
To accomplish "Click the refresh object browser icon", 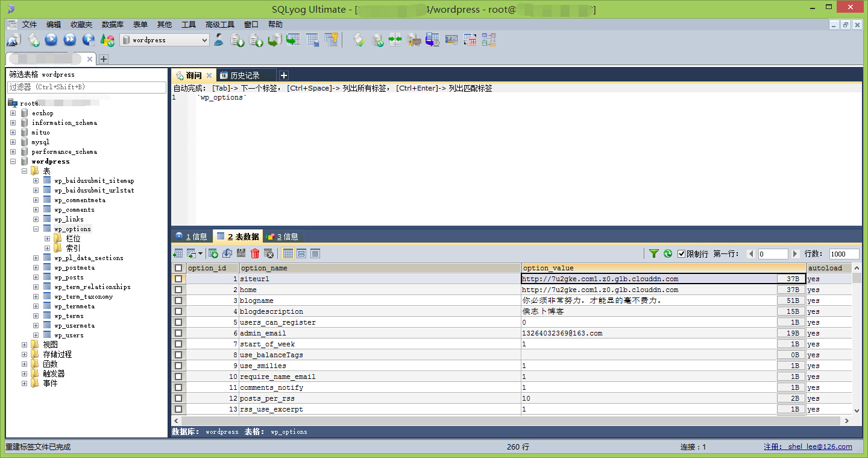I will coord(107,40).
